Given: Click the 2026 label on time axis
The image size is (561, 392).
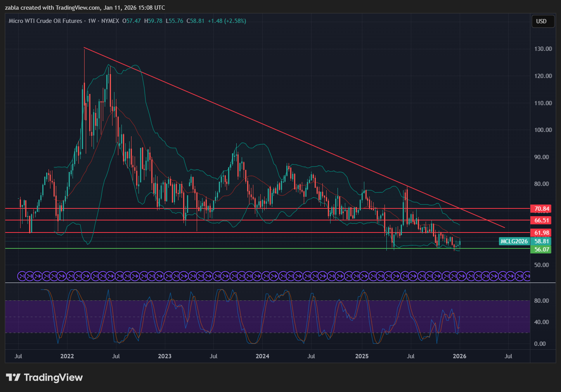Looking at the screenshot, I should click(x=459, y=356).
